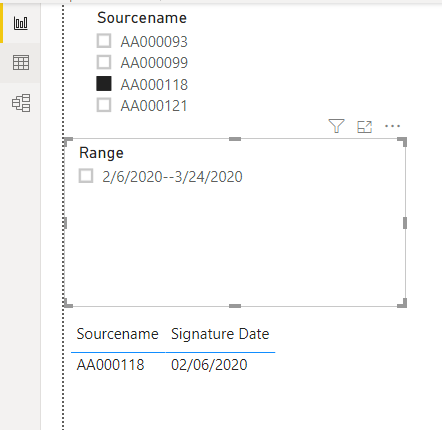Sort by the Signature Date column header
This screenshot has height=430, width=442.
[x=220, y=334]
